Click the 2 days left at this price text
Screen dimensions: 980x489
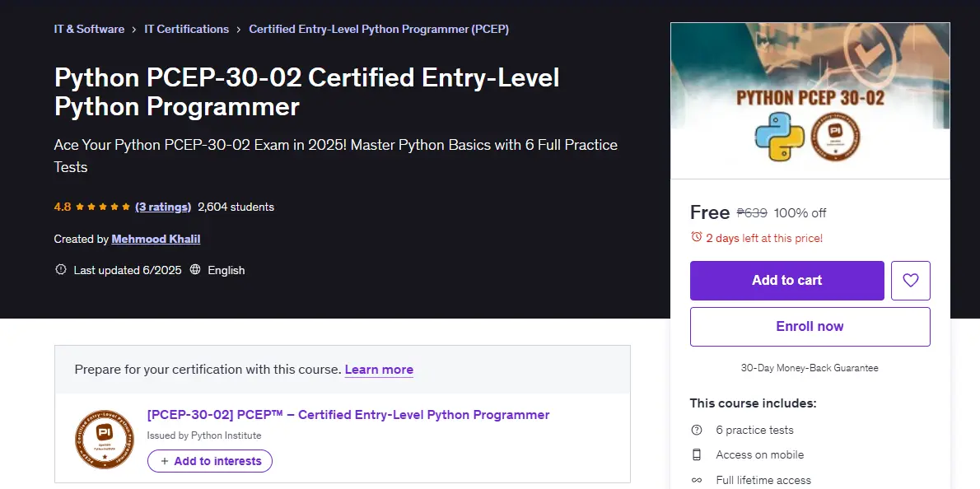click(764, 237)
